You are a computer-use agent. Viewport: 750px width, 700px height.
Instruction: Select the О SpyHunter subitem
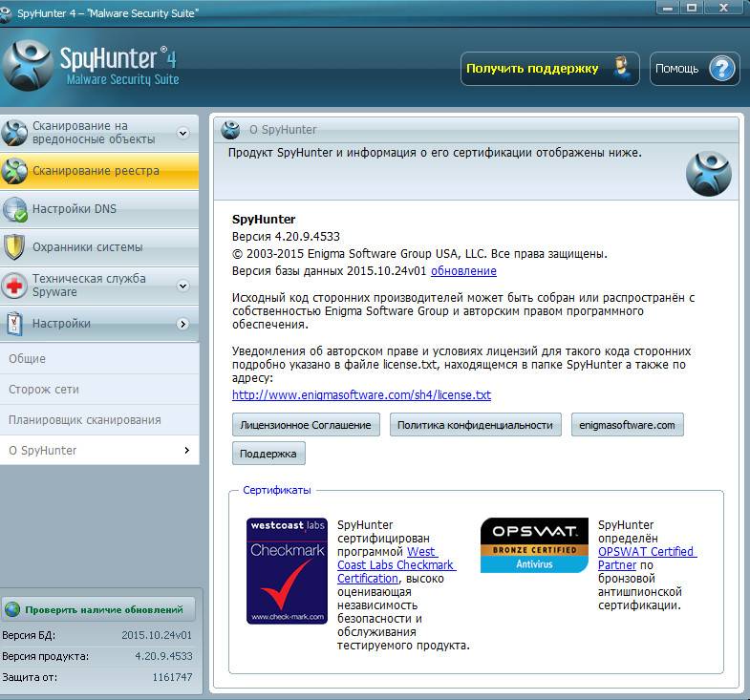(99, 451)
